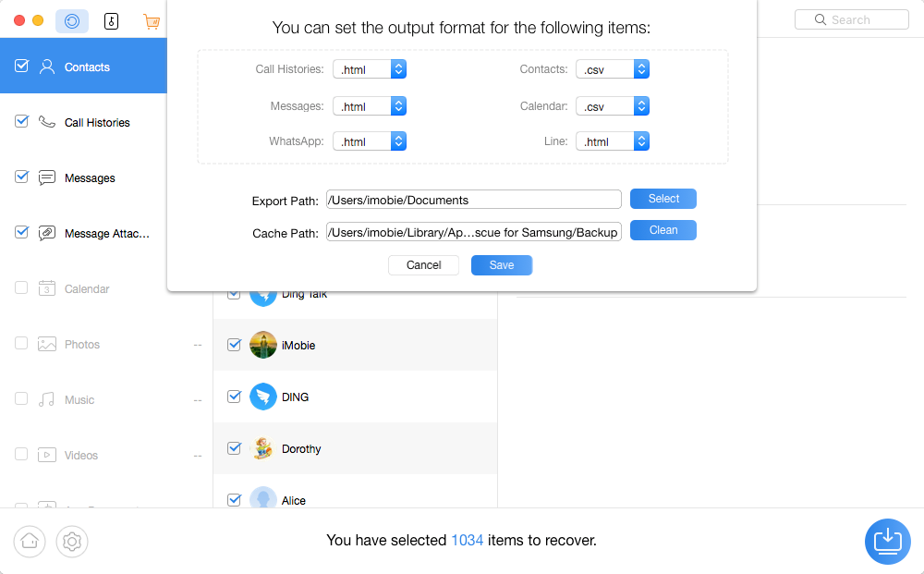Click the iMobie contact avatar
924x574 pixels.
tap(263, 345)
